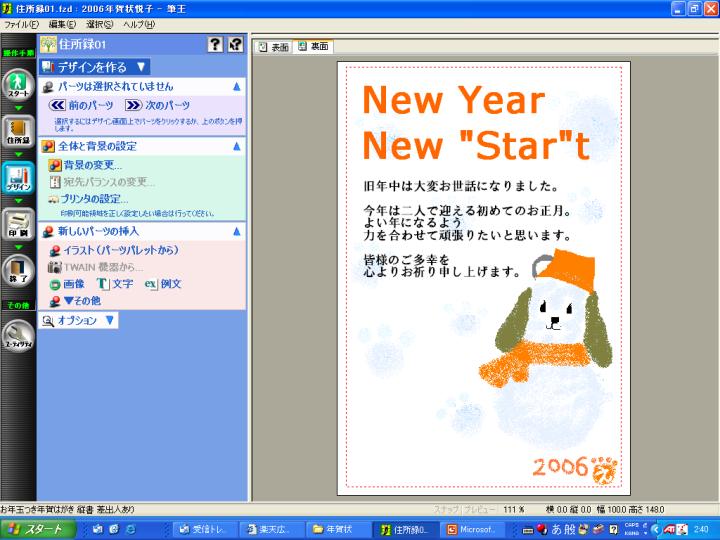Click the ATI tray icon
This screenshot has width=720, height=540.
[x=669, y=529]
